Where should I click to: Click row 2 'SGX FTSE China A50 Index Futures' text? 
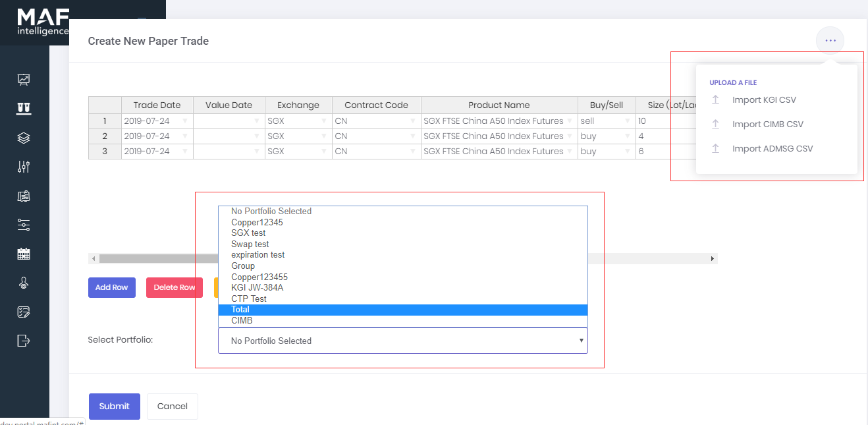pos(493,136)
